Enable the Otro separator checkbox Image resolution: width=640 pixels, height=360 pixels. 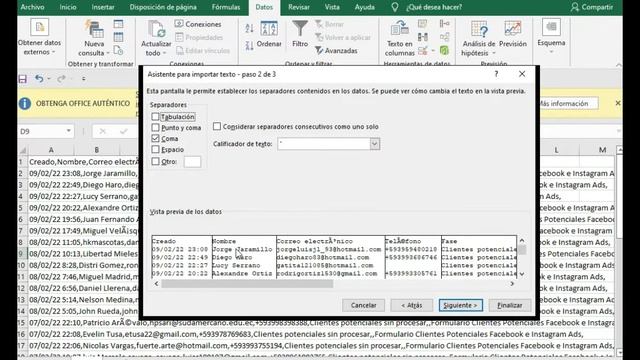click(x=155, y=161)
